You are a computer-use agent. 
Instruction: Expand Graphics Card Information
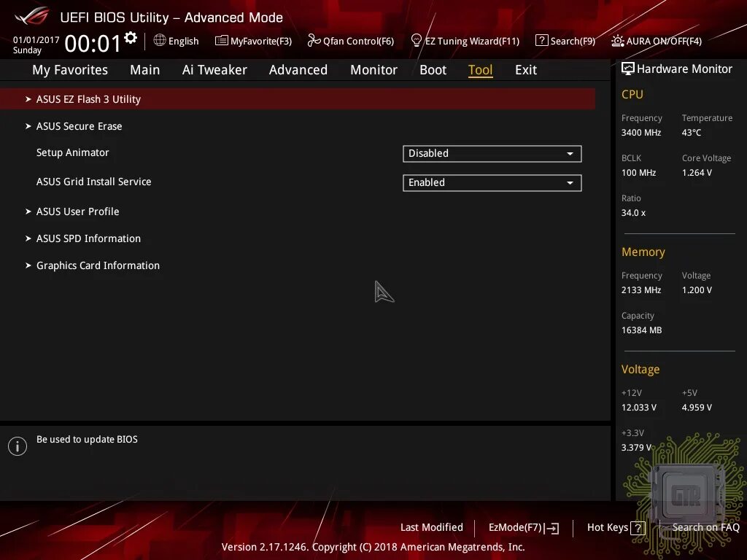click(98, 265)
